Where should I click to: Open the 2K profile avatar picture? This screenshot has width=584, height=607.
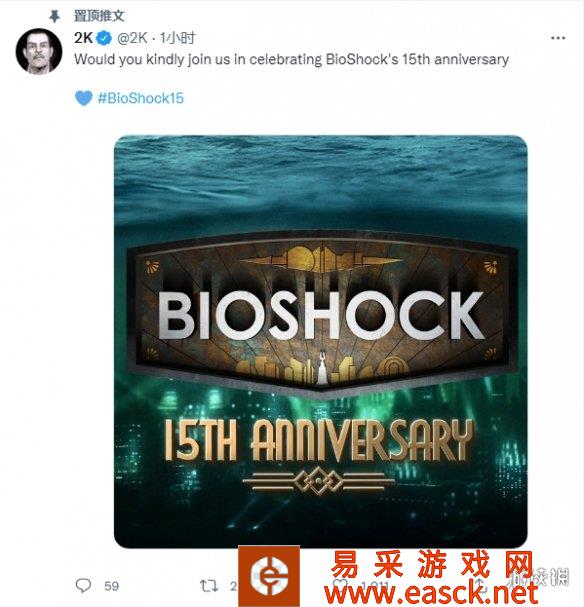click(x=39, y=50)
